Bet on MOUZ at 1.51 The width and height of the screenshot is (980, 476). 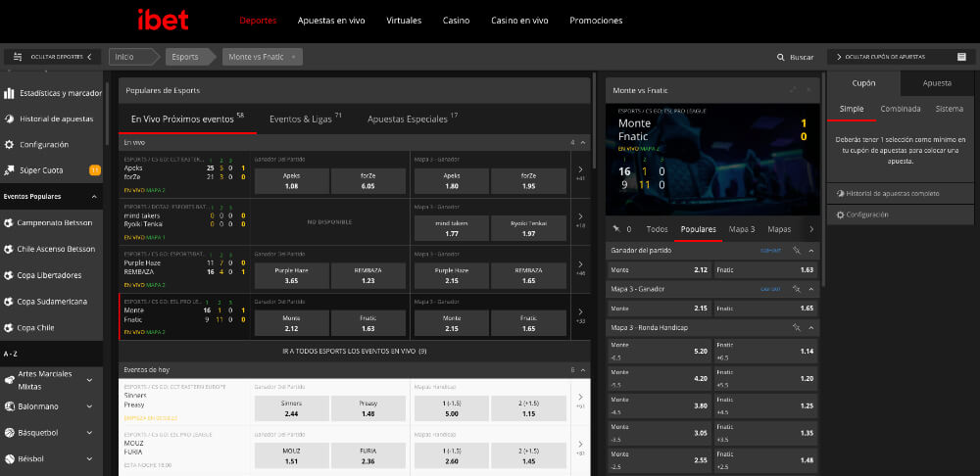(x=291, y=456)
